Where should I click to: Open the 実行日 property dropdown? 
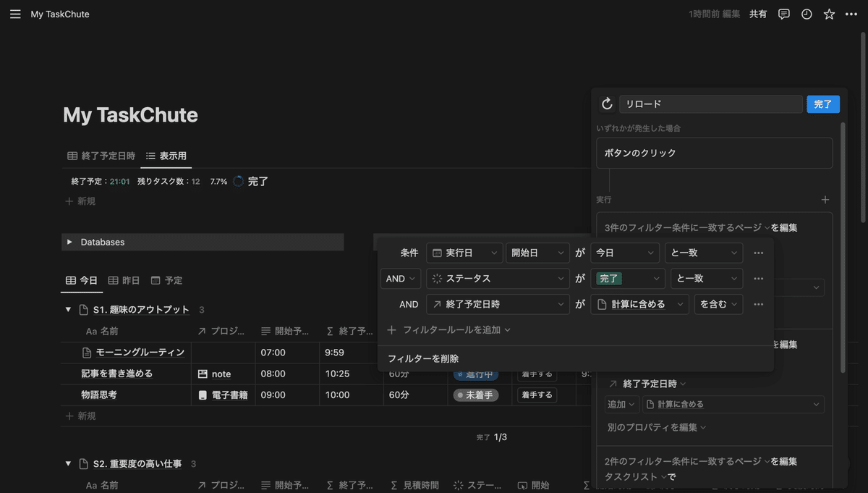(464, 253)
